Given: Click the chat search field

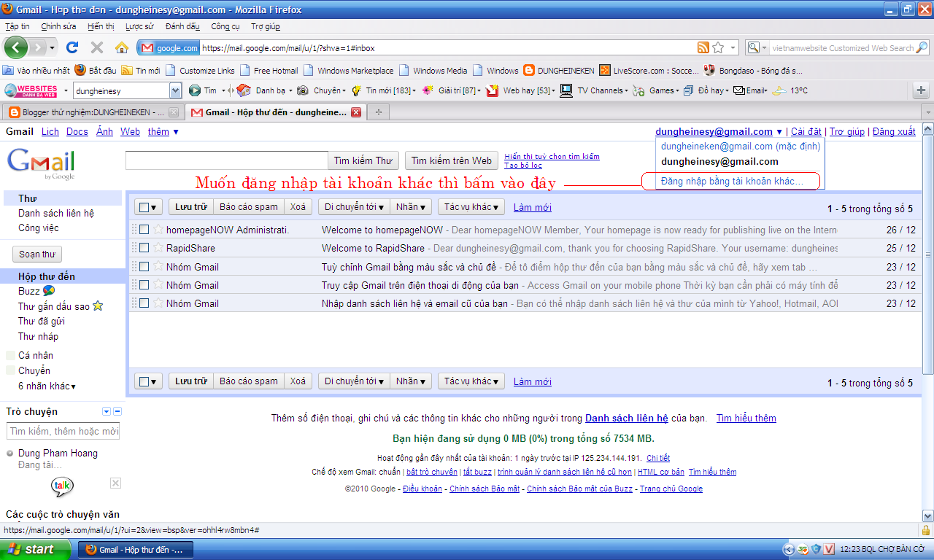Looking at the screenshot, I should [x=63, y=431].
